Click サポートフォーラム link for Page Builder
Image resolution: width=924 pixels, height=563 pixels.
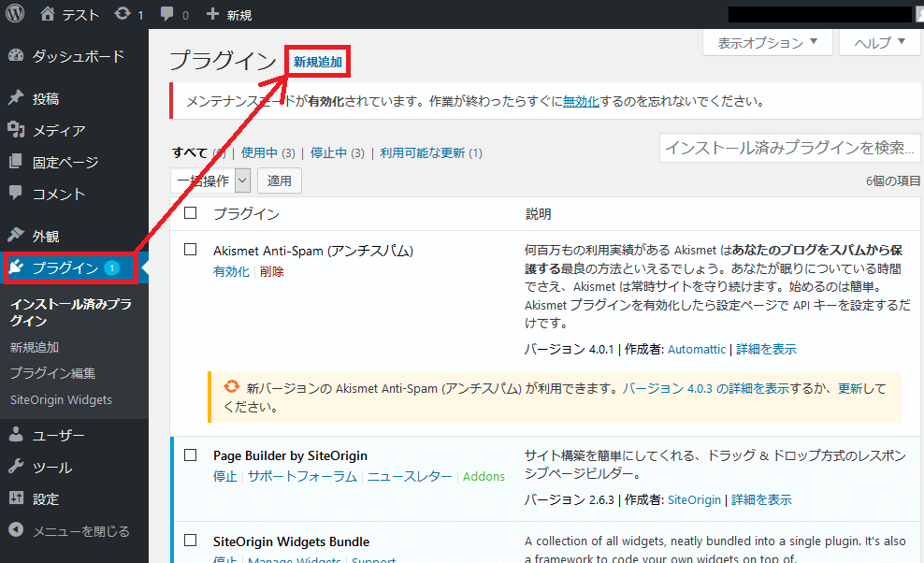(302, 476)
